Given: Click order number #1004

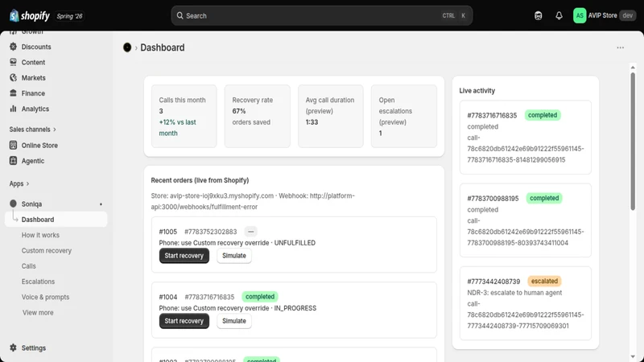Looking at the screenshot, I should pyautogui.click(x=168, y=297).
